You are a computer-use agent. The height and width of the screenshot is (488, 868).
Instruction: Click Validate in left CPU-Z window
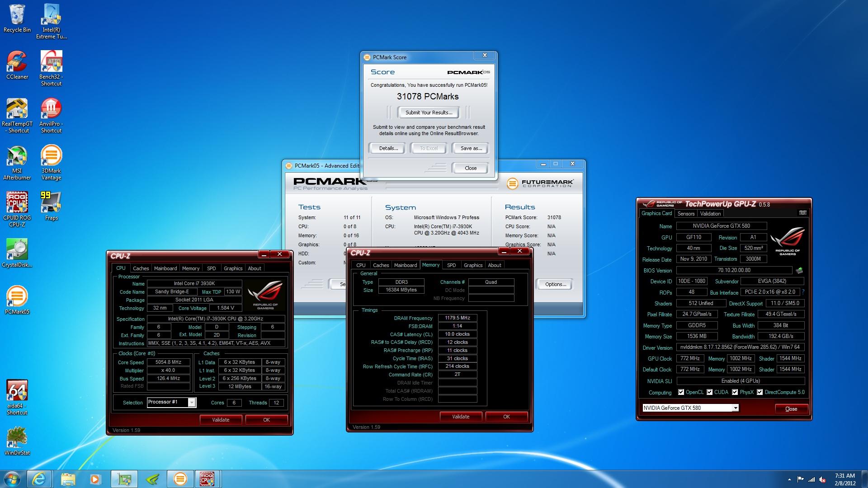point(221,420)
